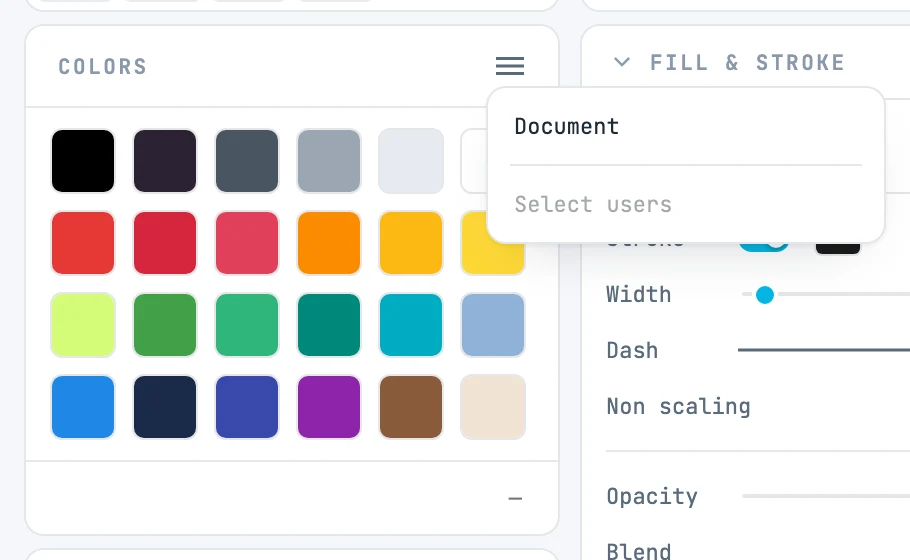Pick the amber yellow-orange swatch
Viewport: 910px width, 560px height.
pyautogui.click(x=411, y=243)
